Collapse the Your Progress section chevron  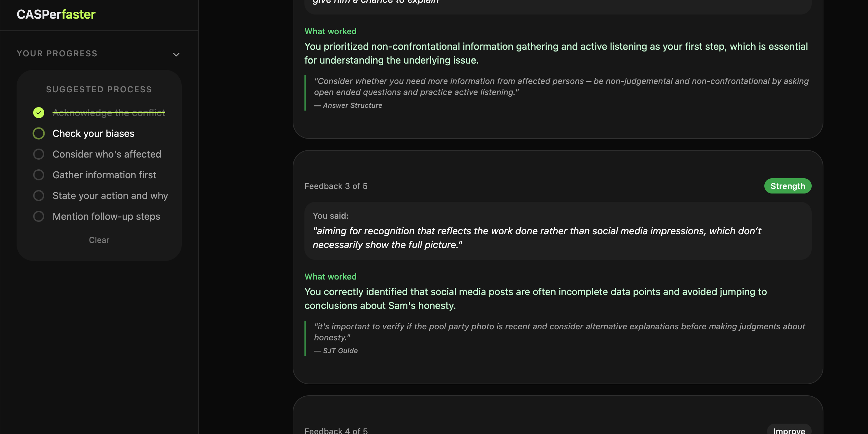tap(176, 55)
